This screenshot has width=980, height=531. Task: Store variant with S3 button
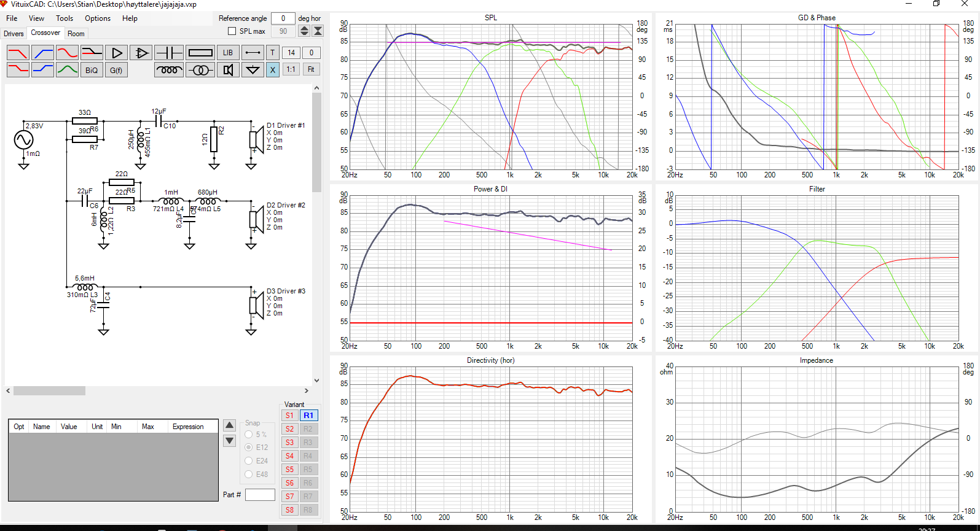click(290, 443)
